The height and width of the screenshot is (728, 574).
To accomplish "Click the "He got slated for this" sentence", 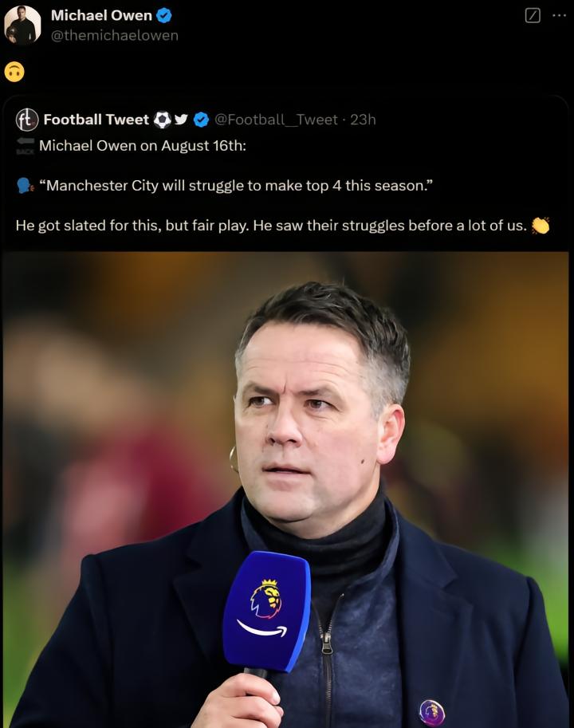I will (x=271, y=226).
